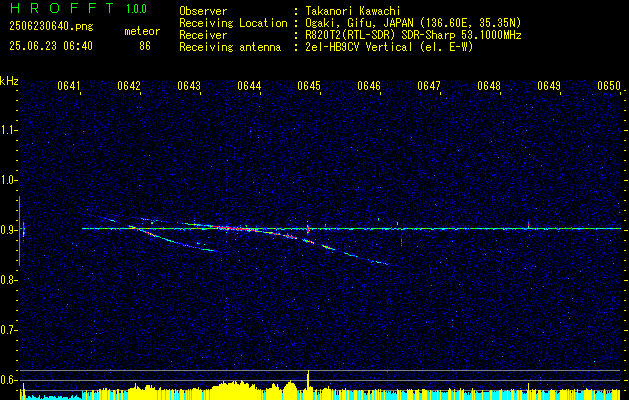Click the timestamp 25.06.23 06:40
Screen dimensions: 629x400
[51, 46]
